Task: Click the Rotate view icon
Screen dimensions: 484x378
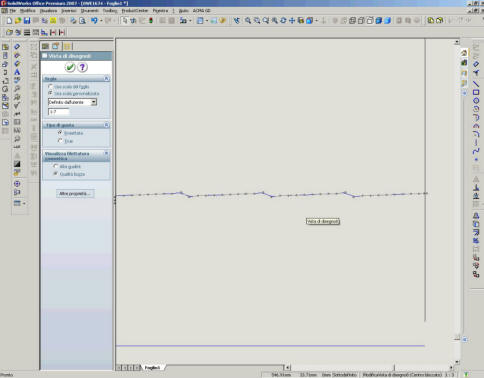Action: point(283,21)
